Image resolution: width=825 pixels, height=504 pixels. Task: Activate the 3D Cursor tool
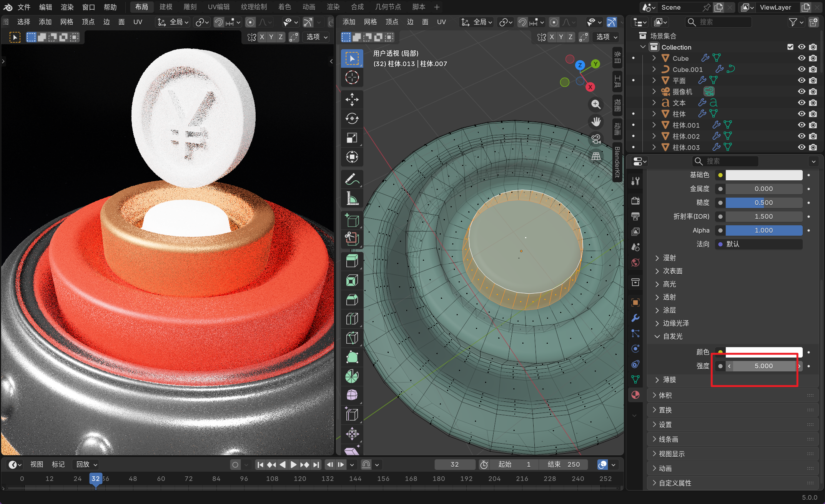click(352, 78)
